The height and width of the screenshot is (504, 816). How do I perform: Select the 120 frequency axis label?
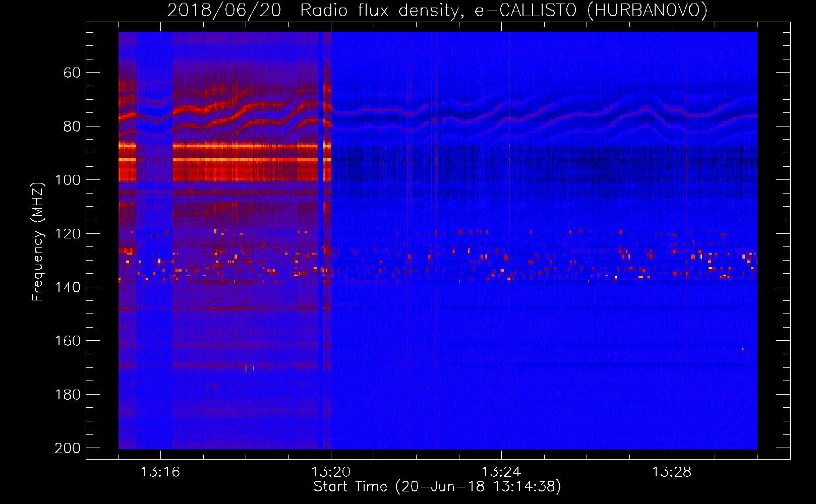coord(68,234)
